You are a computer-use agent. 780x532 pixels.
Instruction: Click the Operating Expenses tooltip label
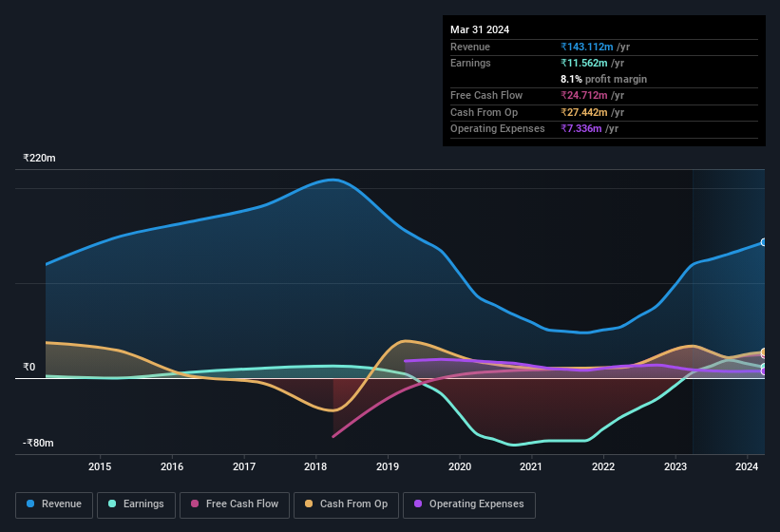pos(498,129)
